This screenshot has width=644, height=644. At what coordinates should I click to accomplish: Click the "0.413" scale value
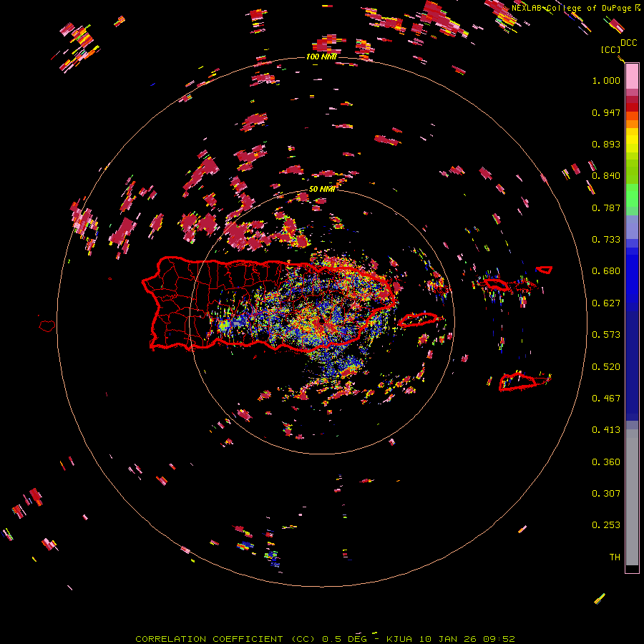pos(606,430)
